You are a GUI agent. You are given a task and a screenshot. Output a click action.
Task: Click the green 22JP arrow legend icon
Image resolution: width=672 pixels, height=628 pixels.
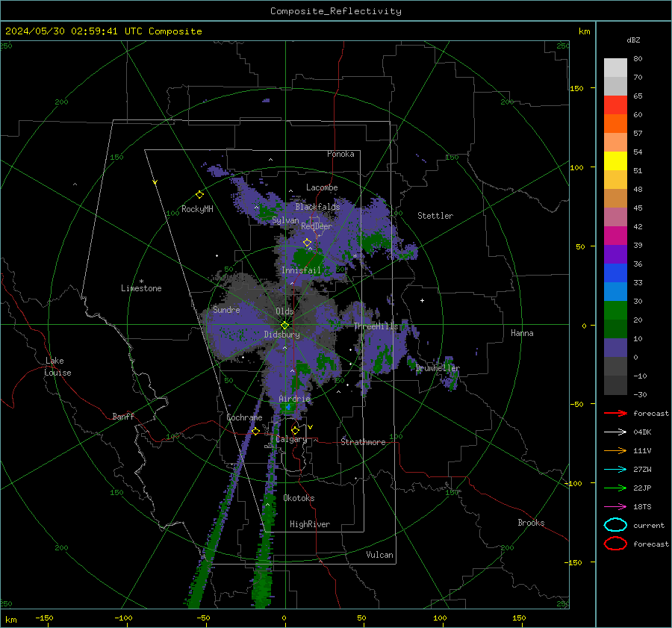(615, 488)
